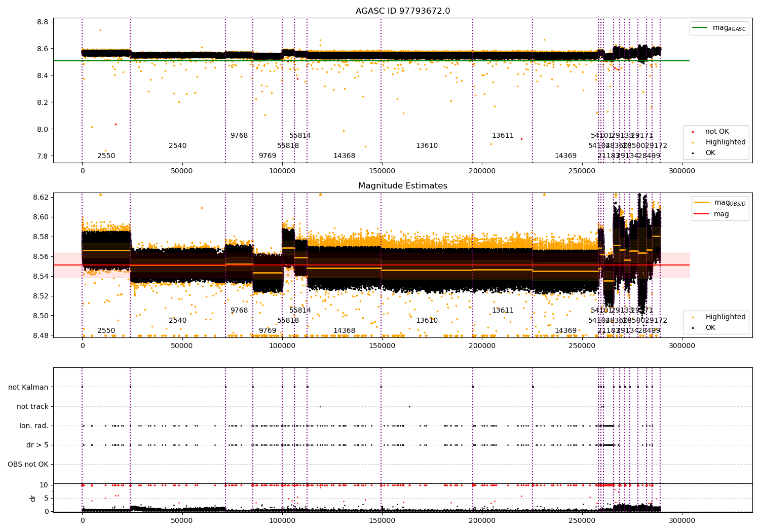Viewport: 760px width, 532px height.
Task: Click the 'AGASC ID 97793672.0' plot title
Action: pyautogui.click(x=403, y=11)
